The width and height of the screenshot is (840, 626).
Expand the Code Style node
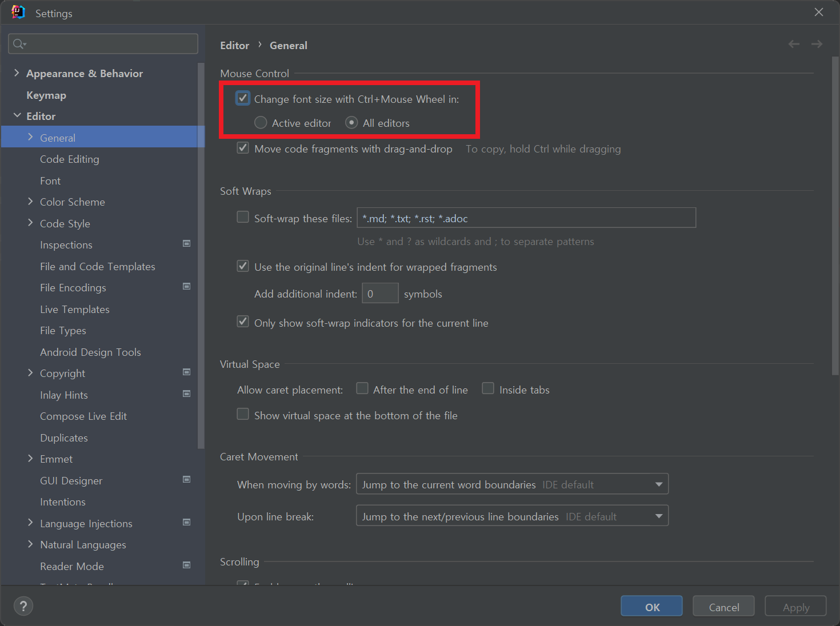pyautogui.click(x=30, y=223)
